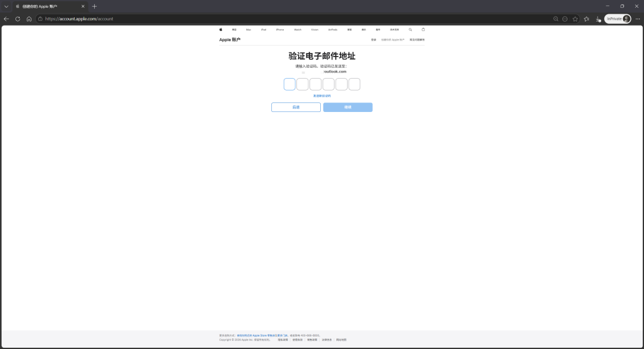
Task: Open the favorites list icon in the toolbar
Action: pyautogui.click(x=587, y=19)
